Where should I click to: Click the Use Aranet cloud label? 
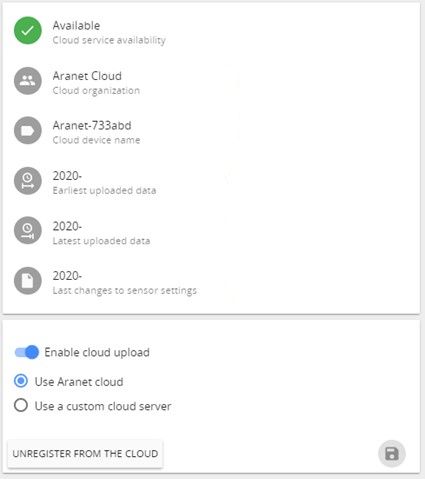pos(79,382)
